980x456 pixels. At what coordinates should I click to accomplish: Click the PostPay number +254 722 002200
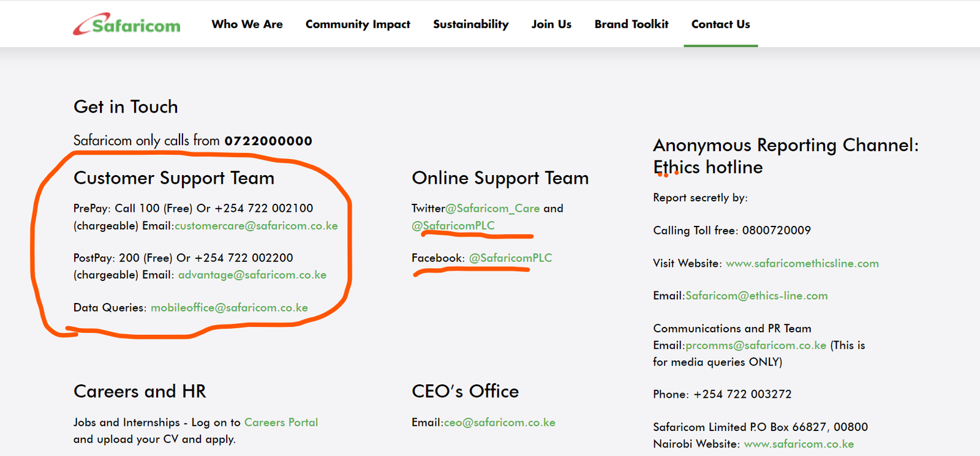point(244,258)
